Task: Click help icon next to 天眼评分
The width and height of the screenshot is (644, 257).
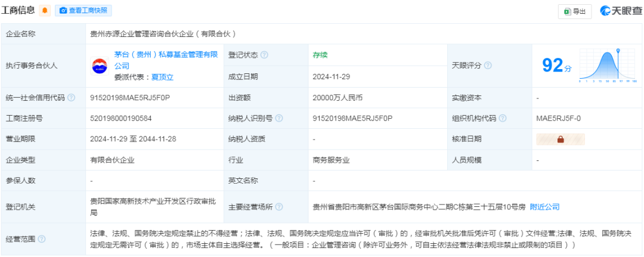Action: click(x=488, y=66)
